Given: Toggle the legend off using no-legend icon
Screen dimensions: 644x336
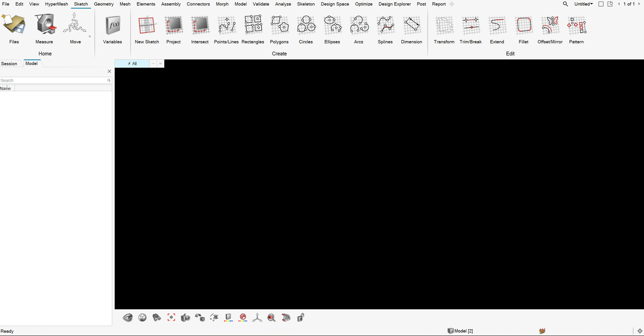Looking at the screenshot, I should point(242,318).
